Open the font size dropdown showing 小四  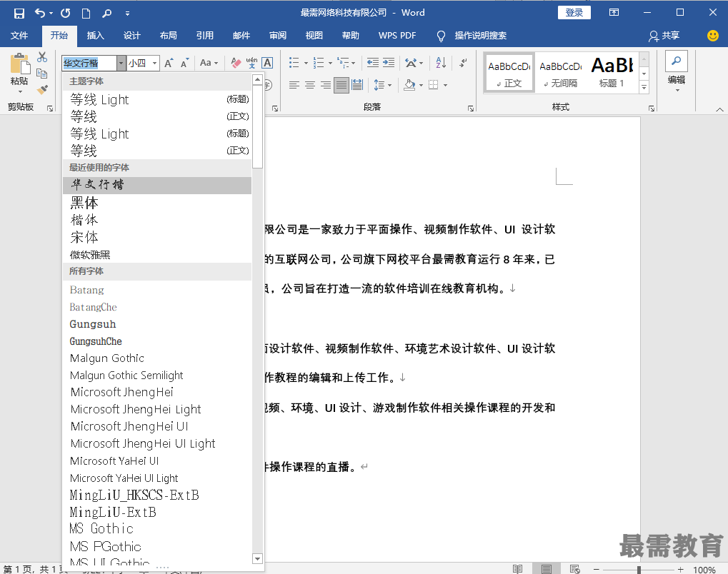(x=154, y=63)
